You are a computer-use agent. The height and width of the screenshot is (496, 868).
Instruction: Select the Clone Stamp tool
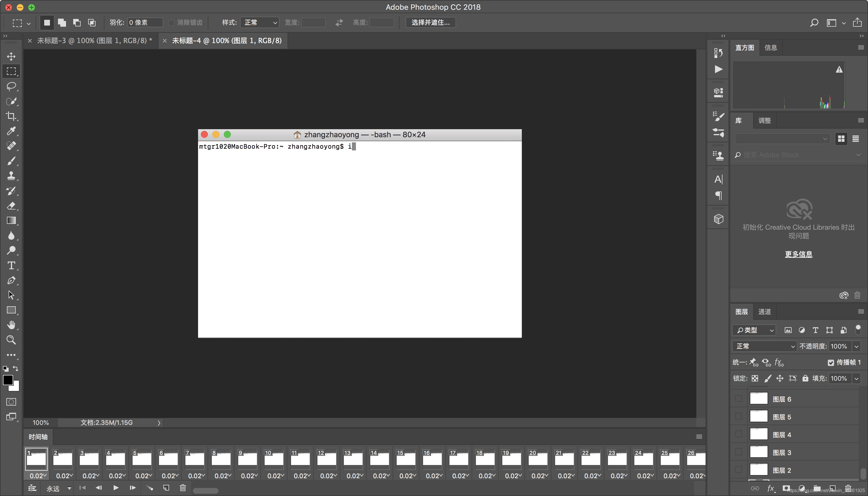pyautogui.click(x=11, y=176)
